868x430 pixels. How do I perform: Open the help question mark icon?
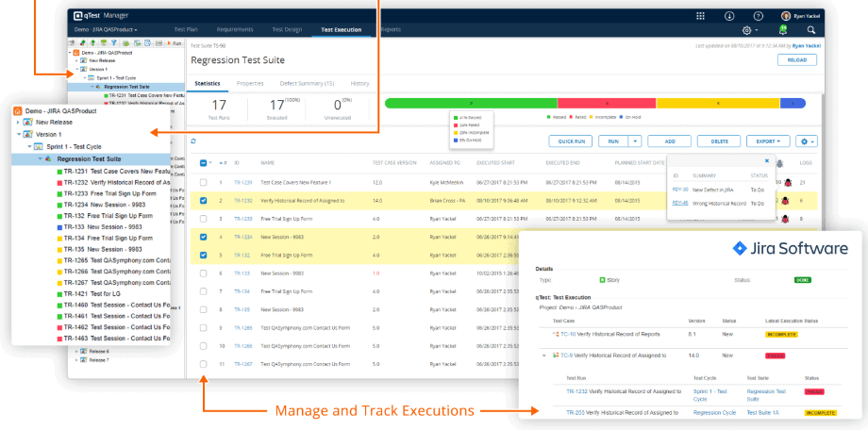point(759,16)
